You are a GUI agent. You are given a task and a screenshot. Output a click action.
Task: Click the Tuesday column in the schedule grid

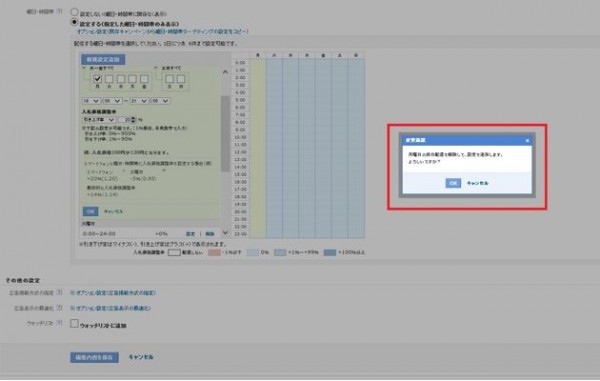coord(274,148)
